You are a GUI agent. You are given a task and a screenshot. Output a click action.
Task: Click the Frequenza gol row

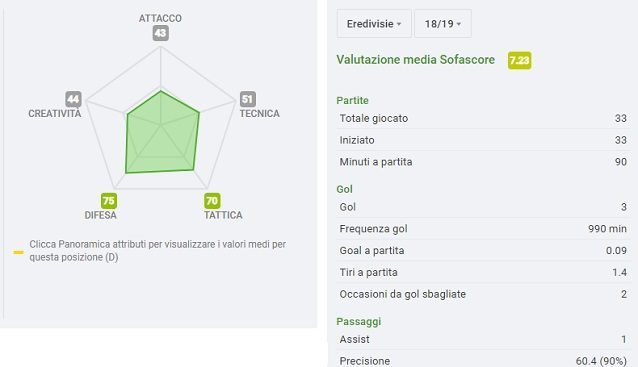click(x=483, y=229)
